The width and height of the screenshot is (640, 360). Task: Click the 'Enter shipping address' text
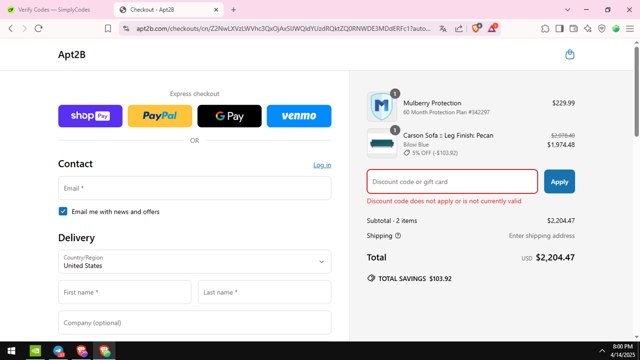pos(542,236)
